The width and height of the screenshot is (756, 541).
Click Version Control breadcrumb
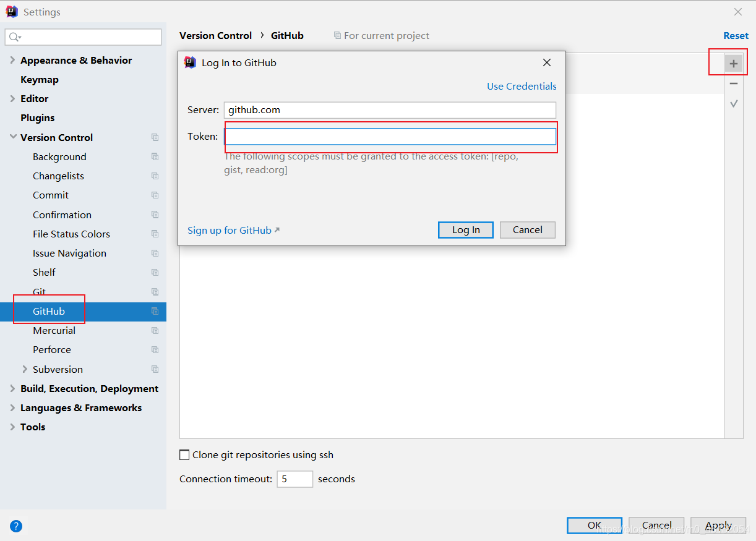(215, 36)
